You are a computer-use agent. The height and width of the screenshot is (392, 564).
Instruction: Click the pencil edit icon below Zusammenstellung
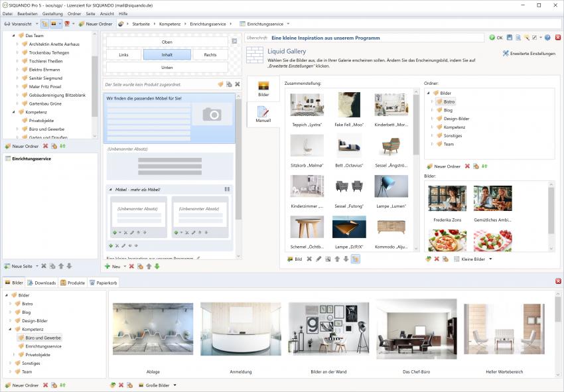(x=318, y=259)
